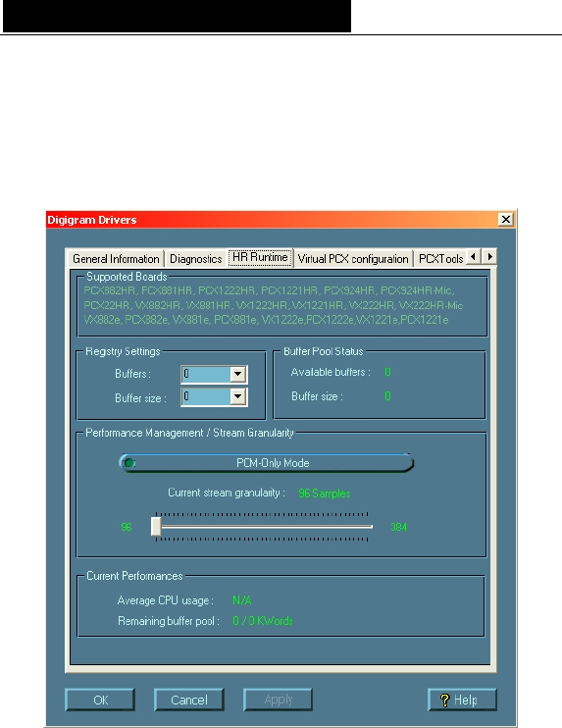Toggle the PCM-Only Mode indicator light
562x728 pixels.
pos(129,463)
